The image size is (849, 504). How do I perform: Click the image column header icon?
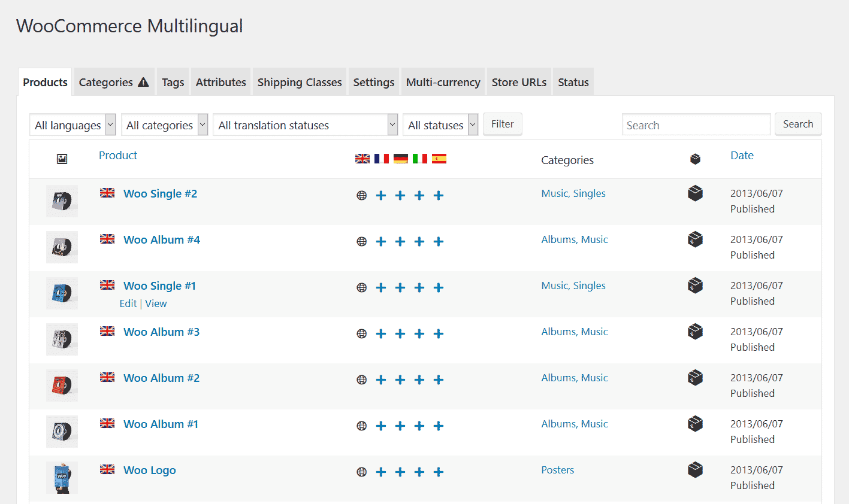point(62,159)
